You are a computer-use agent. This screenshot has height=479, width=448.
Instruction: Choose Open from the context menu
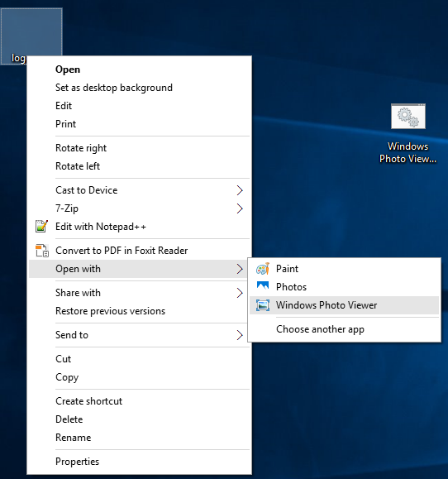pos(139,69)
